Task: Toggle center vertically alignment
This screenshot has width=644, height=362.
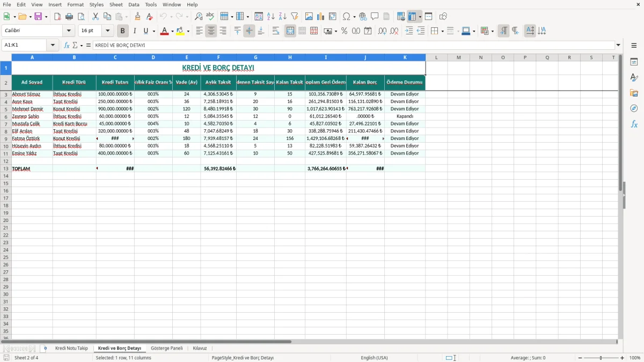Action: click(249, 31)
